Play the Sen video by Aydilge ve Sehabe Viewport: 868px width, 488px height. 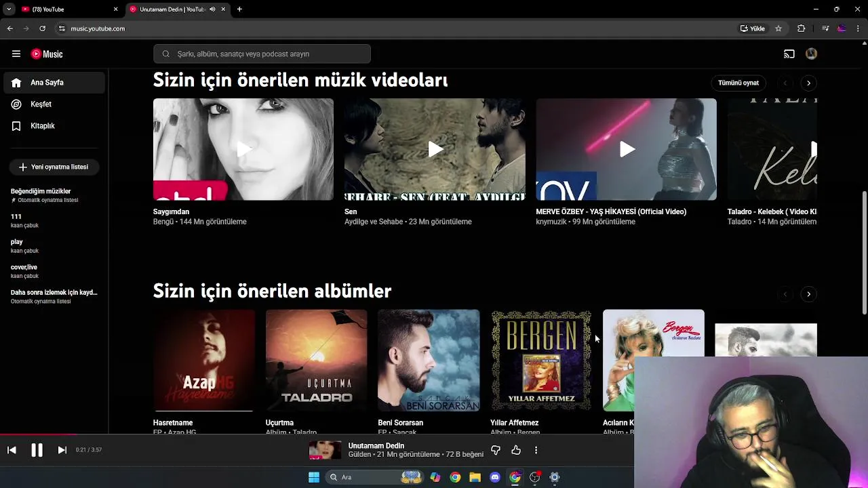[x=435, y=149]
